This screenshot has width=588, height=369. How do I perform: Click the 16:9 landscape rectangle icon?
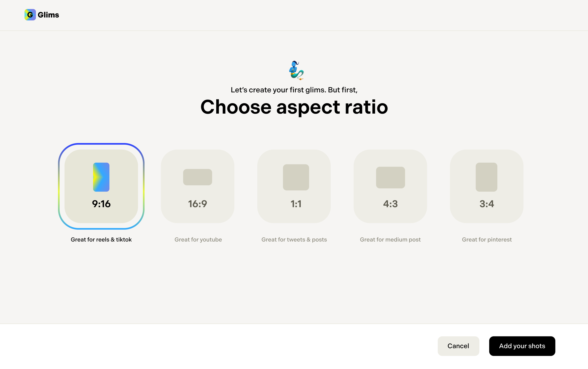198,177
